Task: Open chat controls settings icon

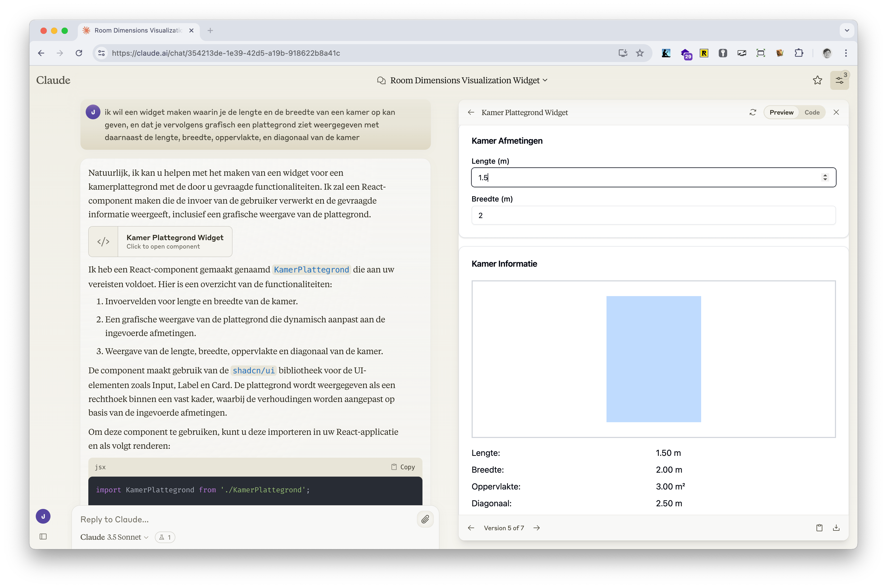Action: pyautogui.click(x=839, y=80)
